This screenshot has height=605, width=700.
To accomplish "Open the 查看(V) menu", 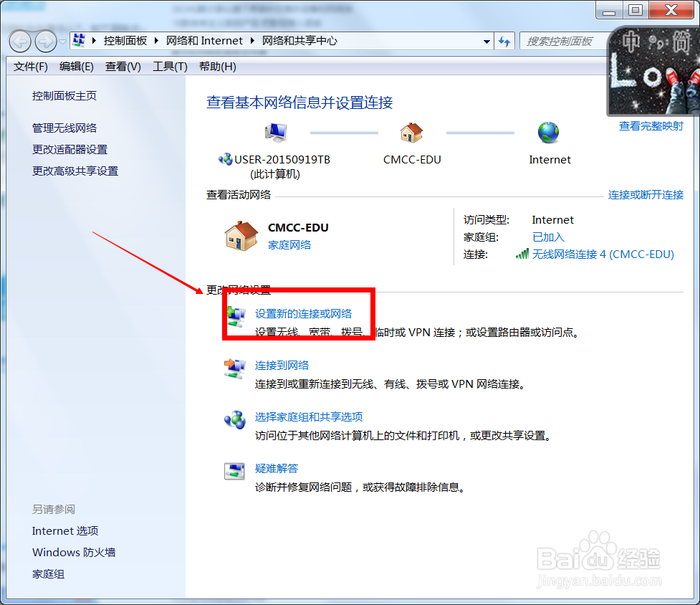I will pos(122,66).
